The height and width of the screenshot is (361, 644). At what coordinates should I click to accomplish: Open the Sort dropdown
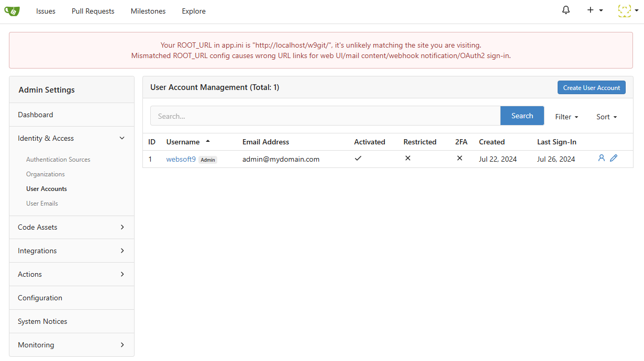(606, 117)
